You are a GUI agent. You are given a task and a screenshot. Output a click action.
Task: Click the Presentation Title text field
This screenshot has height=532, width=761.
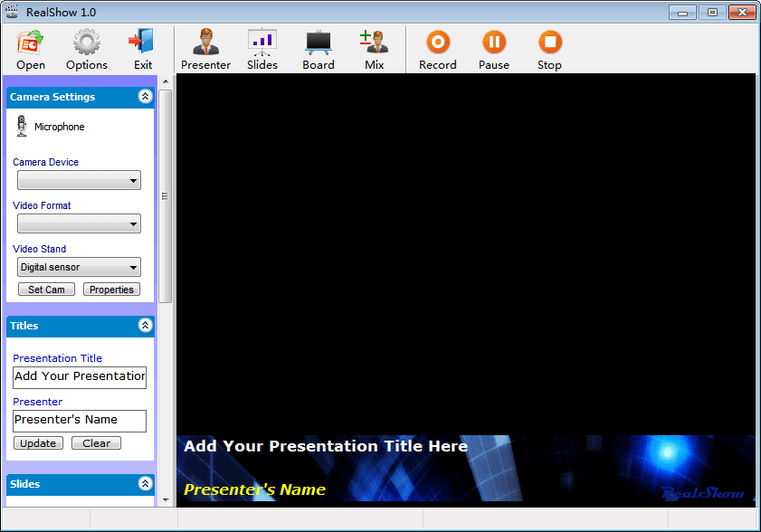pyautogui.click(x=80, y=376)
